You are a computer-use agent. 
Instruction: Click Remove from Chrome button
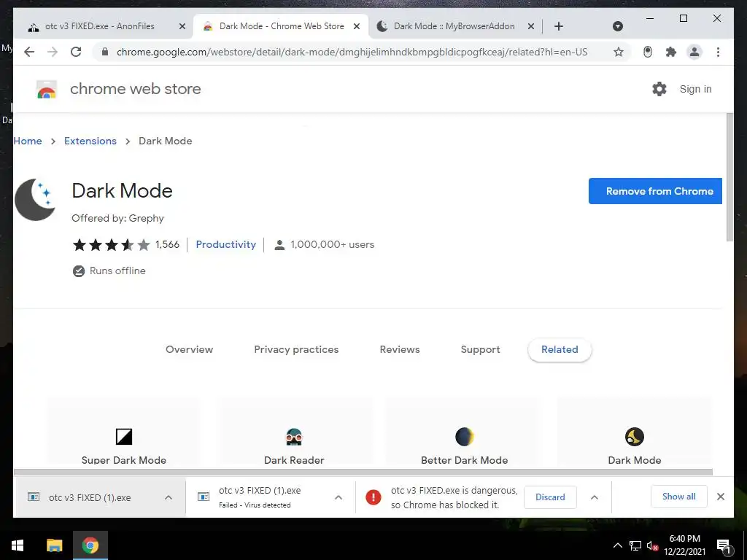[x=655, y=191]
